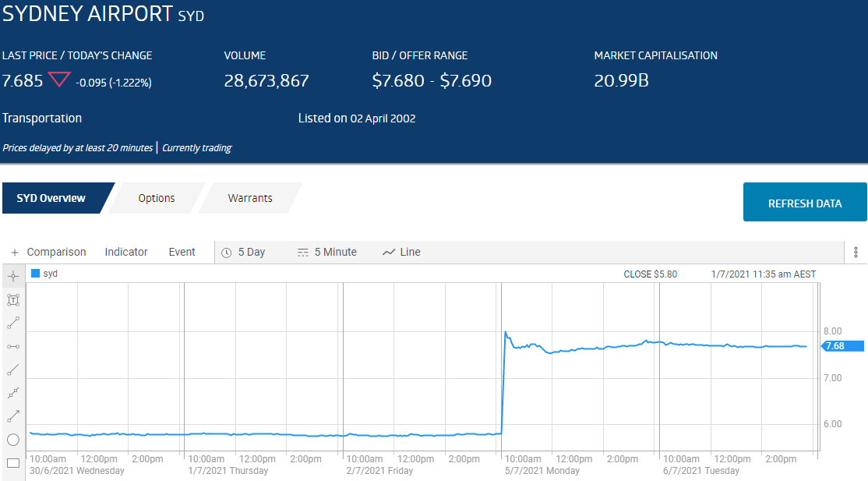868x481 pixels.
Task: Open the Indicator dropdown
Action: (126, 252)
